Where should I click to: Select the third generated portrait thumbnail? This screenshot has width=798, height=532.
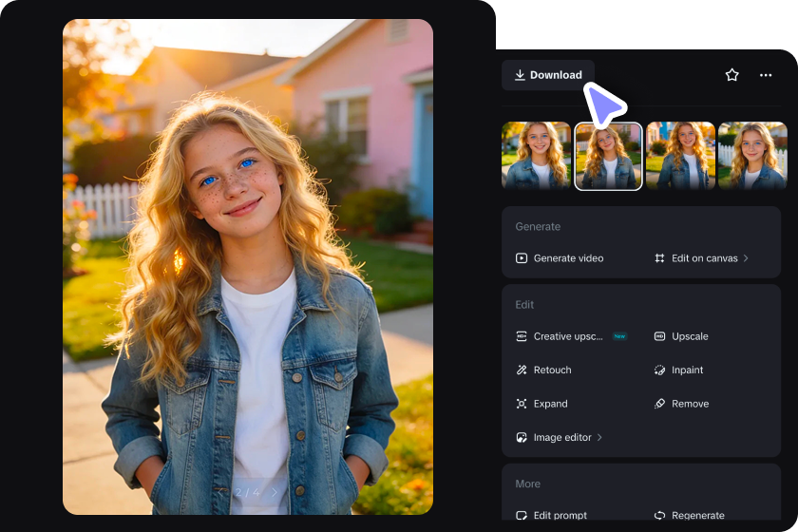(680, 156)
